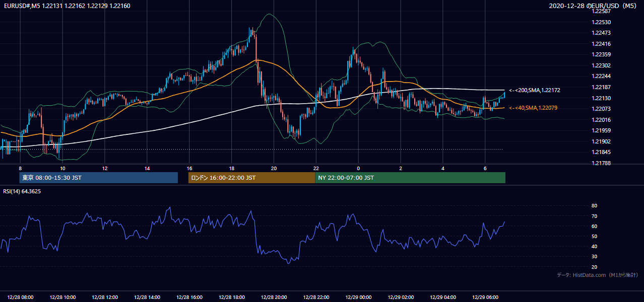Click the hour 2 tick on price chart

pyautogui.click(x=401, y=168)
